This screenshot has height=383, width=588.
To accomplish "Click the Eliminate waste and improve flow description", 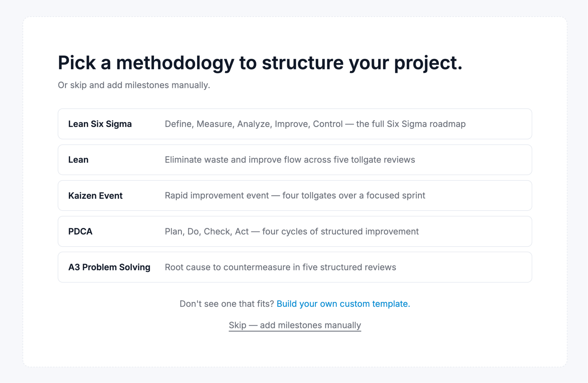I will coord(290,160).
